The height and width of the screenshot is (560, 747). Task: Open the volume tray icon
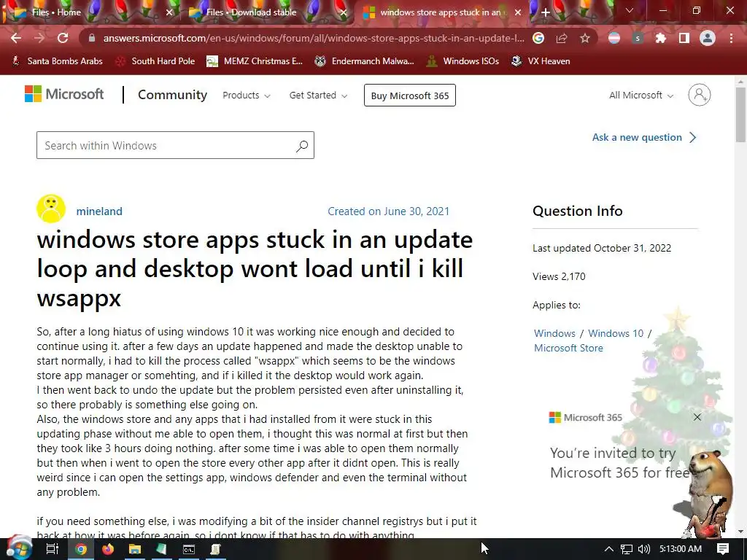(644, 549)
